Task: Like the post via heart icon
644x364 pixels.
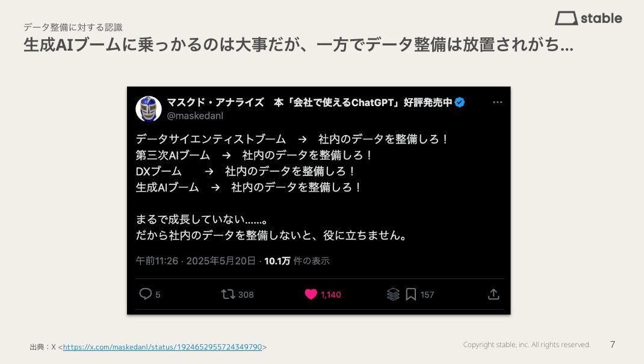Action: (311, 294)
